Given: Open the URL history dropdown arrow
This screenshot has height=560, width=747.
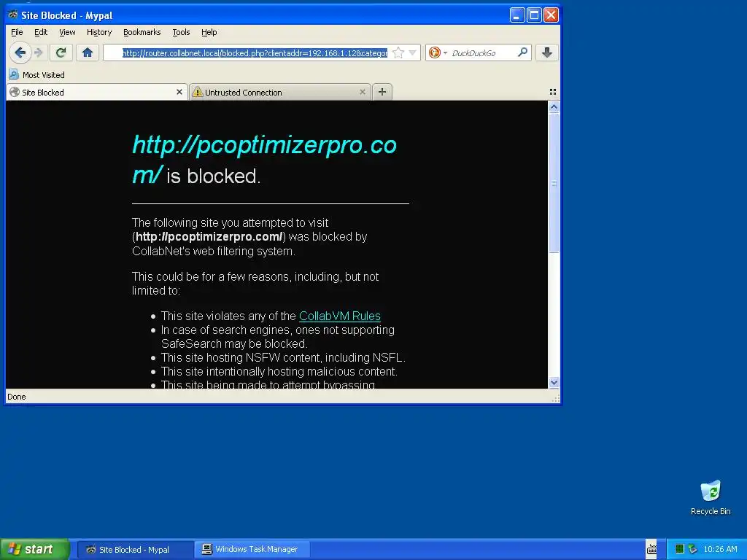Looking at the screenshot, I should [413, 52].
